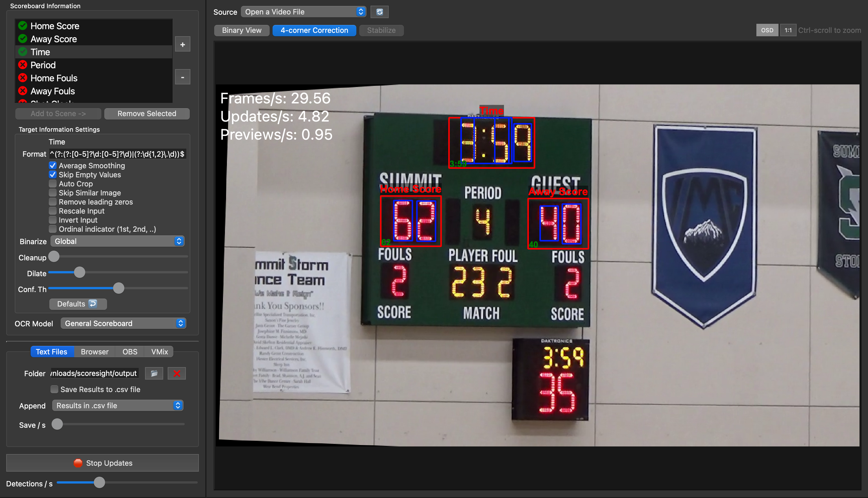Open the OCR Model dropdown
The width and height of the screenshot is (868, 498).
123,323
